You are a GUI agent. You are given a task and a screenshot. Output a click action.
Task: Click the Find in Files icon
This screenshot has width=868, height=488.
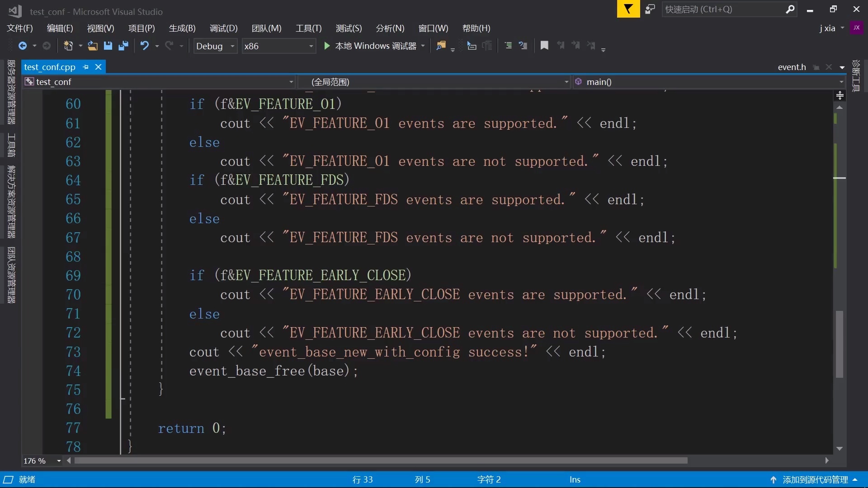coord(441,46)
